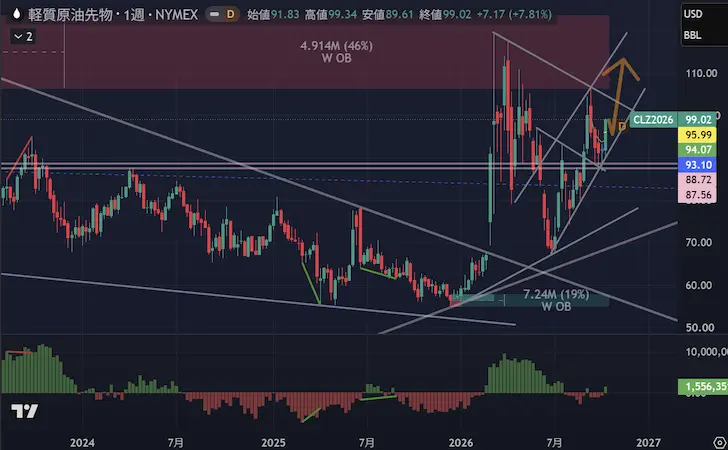Screen dimensions: 728x450
Task: Click the 2026 time axis label
Action: pyautogui.click(x=460, y=443)
